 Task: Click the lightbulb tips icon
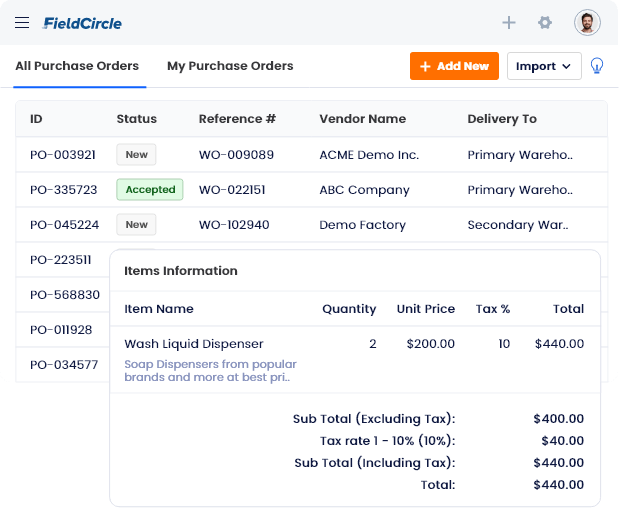[x=596, y=66]
